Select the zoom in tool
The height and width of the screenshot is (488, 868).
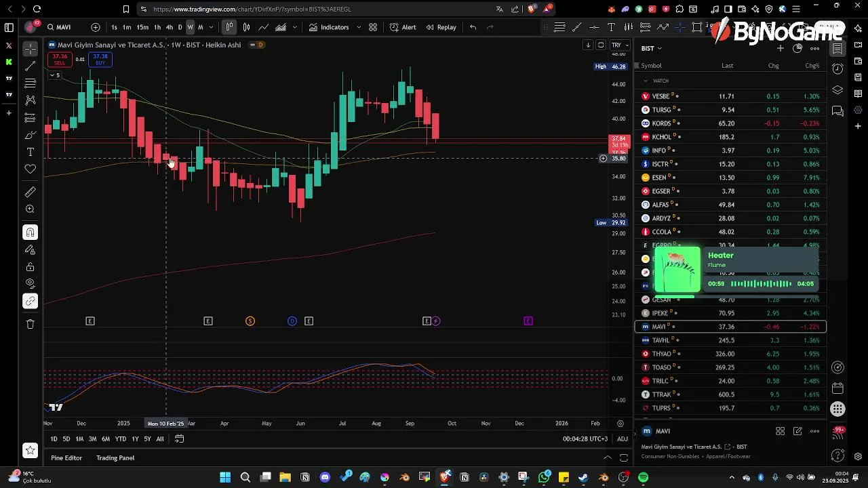(x=30, y=209)
